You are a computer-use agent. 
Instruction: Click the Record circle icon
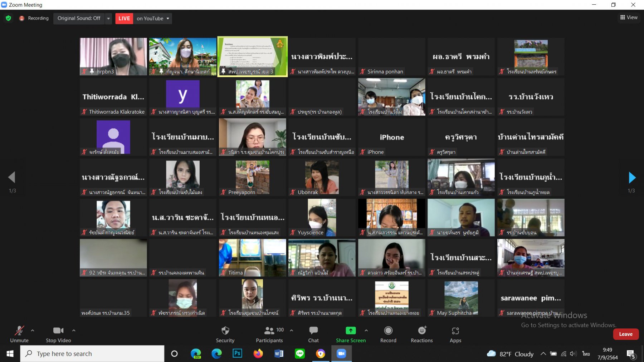pyautogui.click(x=388, y=331)
